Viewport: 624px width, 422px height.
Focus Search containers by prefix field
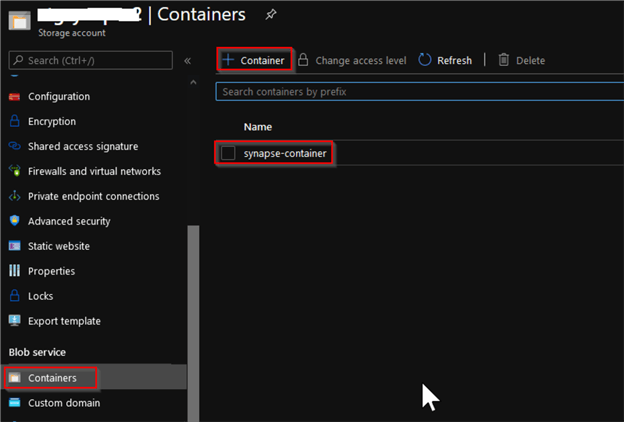(420, 92)
